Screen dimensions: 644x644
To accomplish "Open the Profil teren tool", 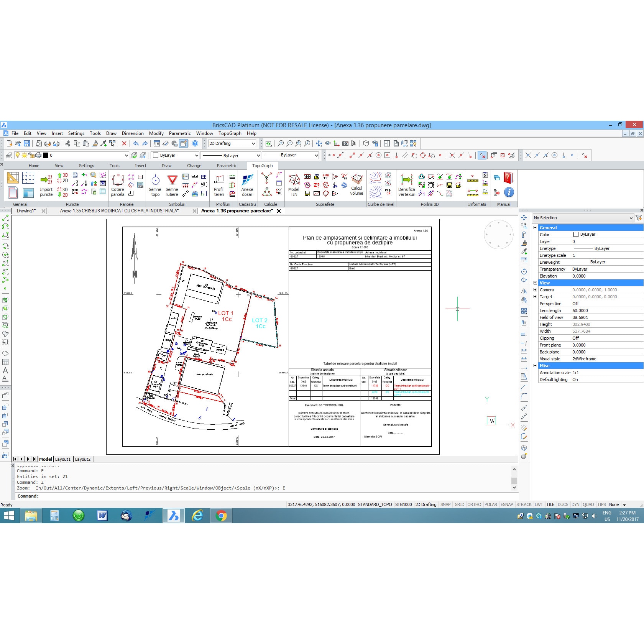I will point(219,180).
